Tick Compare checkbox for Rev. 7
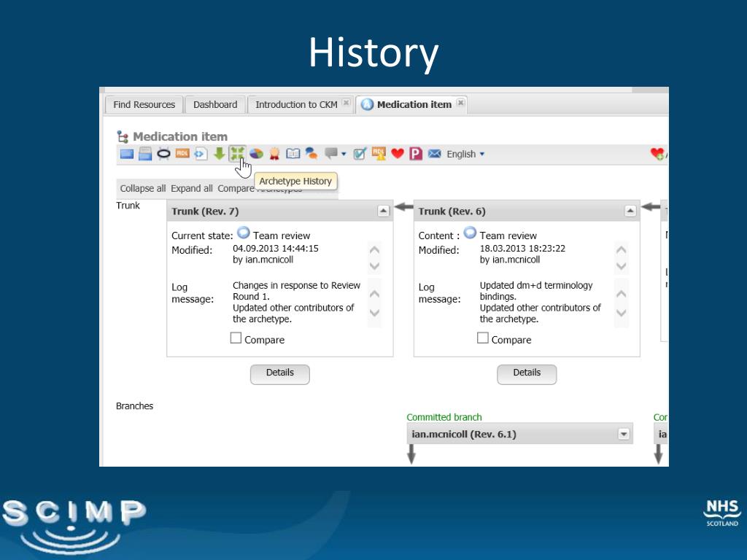 pyautogui.click(x=236, y=338)
